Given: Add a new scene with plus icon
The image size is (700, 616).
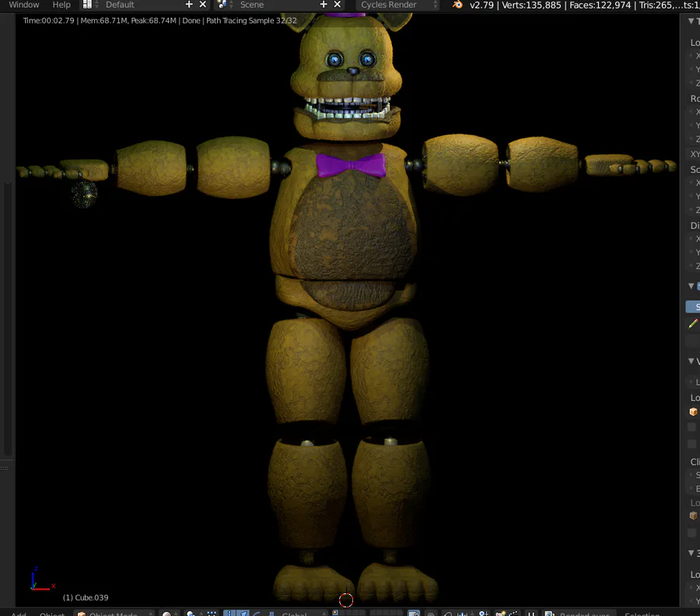Looking at the screenshot, I should pyautogui.click(x=324, y=5).
